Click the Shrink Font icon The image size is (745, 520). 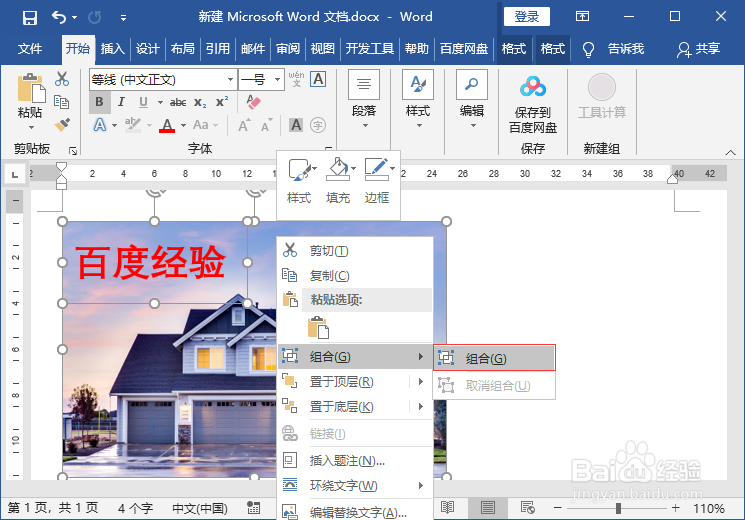click(266, 125)
